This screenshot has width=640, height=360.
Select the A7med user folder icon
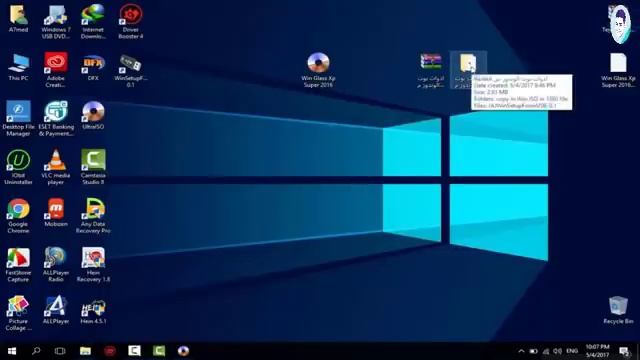click(18, 15)
